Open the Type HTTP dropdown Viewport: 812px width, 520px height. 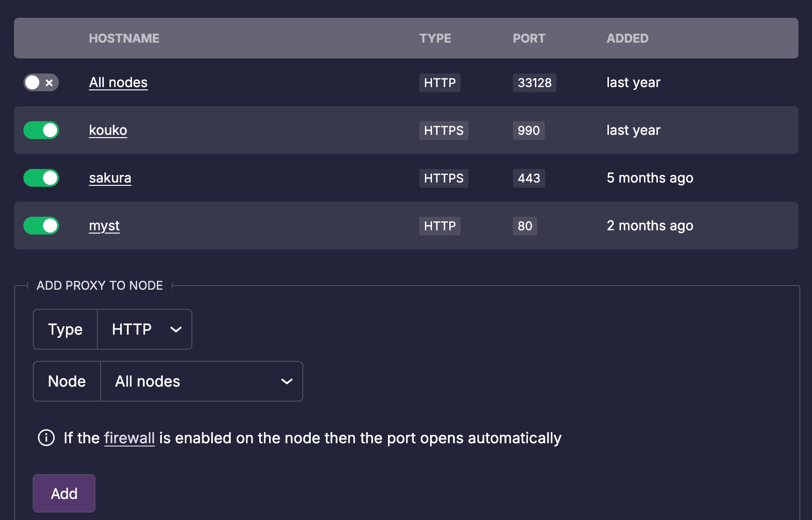[x=144, y=330]
